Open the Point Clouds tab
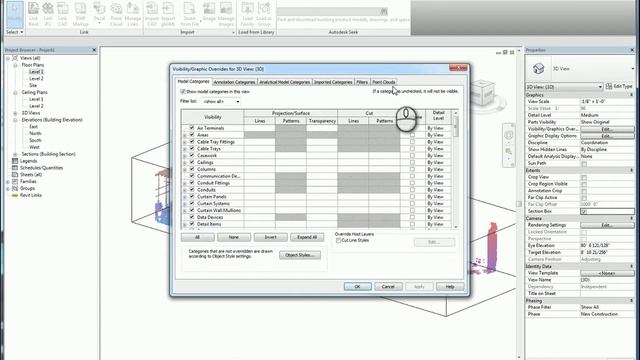 384,82
